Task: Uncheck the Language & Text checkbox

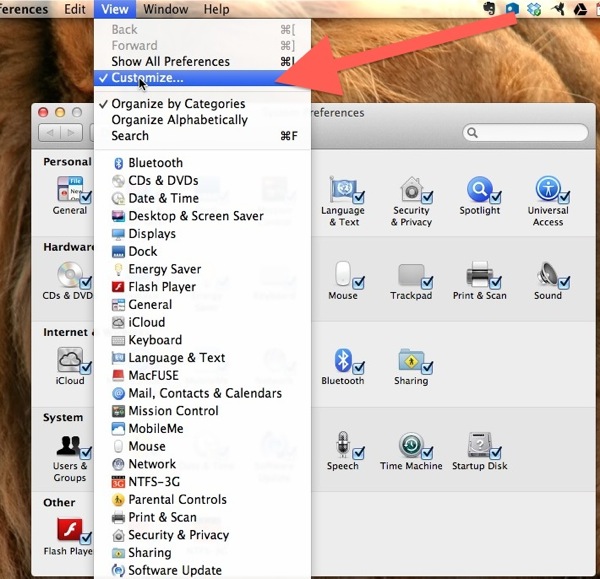Action: pyautogui.click(x=359, y=197)
